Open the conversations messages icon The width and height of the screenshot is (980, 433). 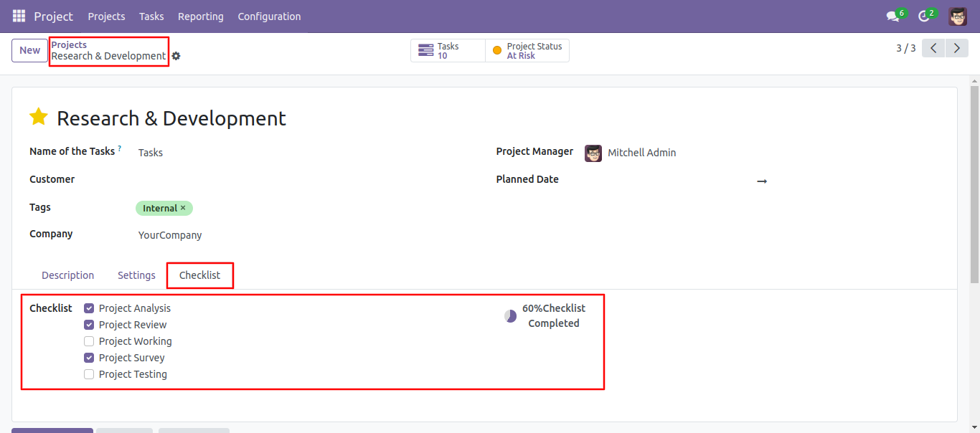pos(892,16)
